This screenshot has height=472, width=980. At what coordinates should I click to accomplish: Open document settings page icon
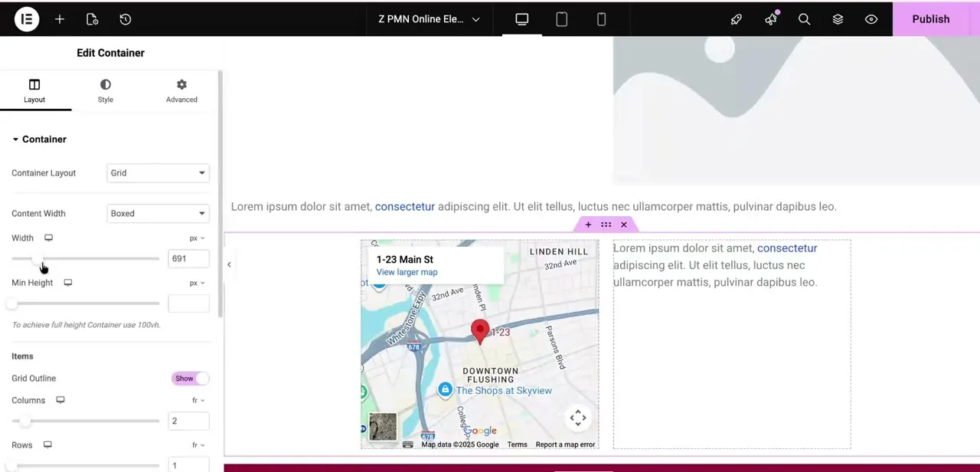click(92, 19)
